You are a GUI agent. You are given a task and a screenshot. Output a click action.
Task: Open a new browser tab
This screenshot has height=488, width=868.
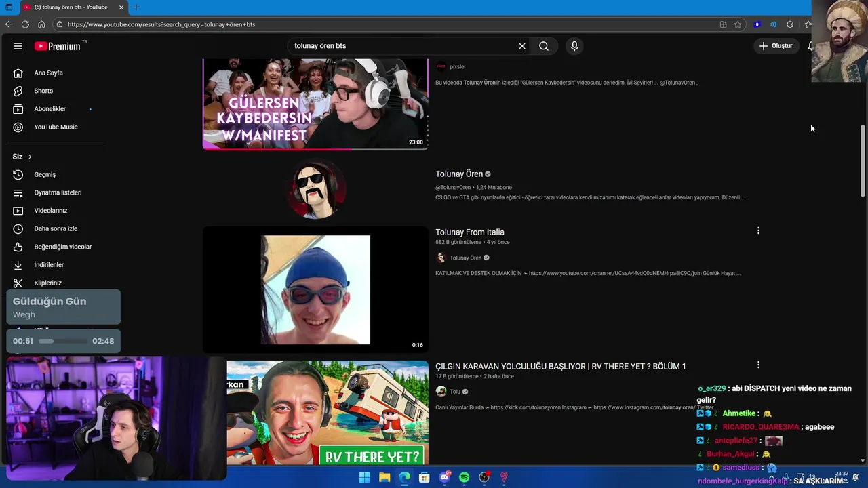[136, 7]
